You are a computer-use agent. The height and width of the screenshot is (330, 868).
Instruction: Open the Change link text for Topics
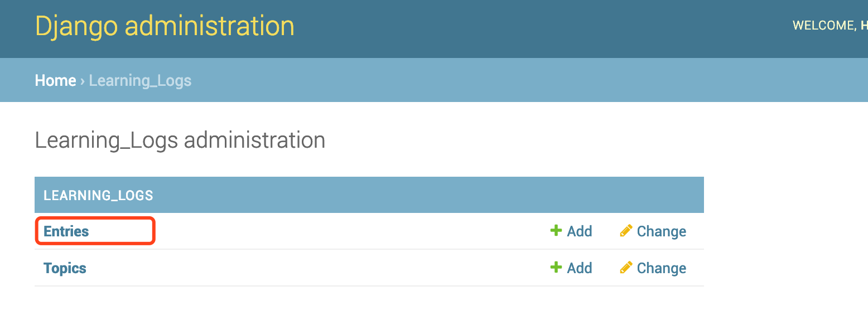(x=662, y=268)
